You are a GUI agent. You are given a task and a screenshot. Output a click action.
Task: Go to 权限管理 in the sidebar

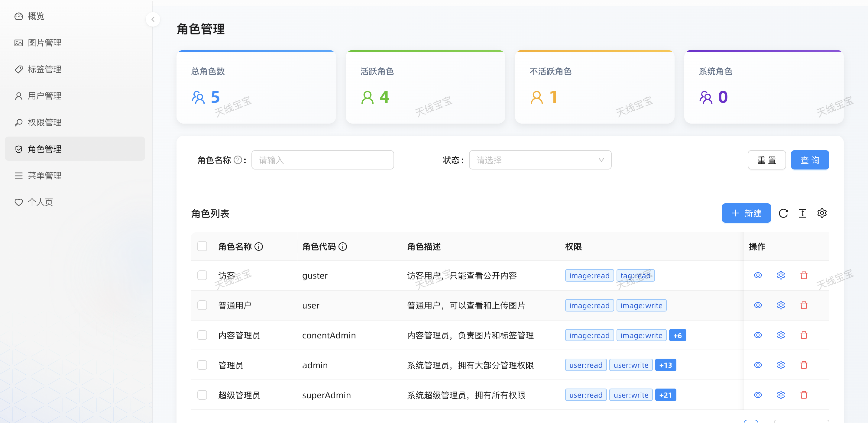44,123
